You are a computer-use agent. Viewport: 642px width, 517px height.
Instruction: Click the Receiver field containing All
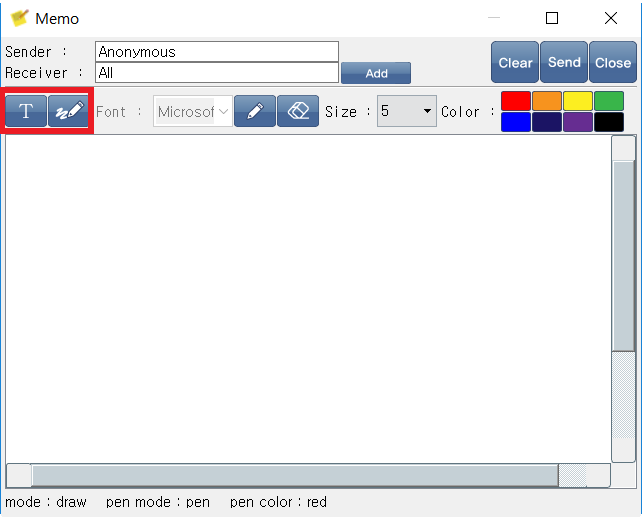point(217,73)
